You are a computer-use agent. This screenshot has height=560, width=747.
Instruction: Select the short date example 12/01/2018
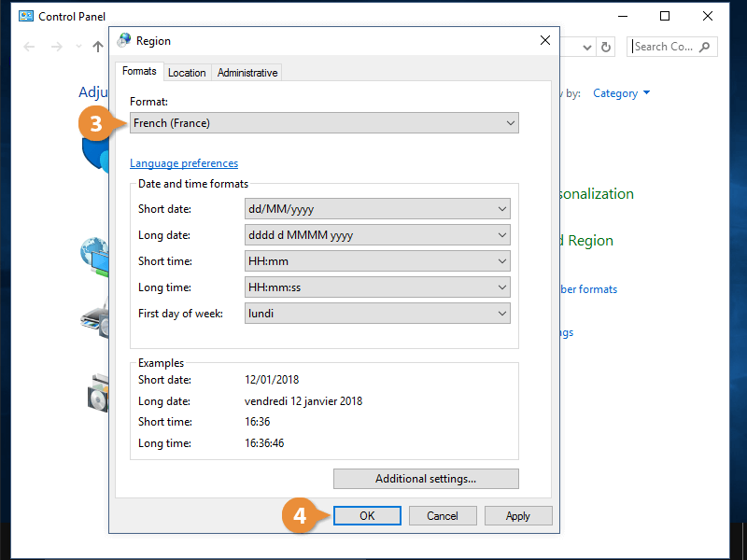point(272,380)
